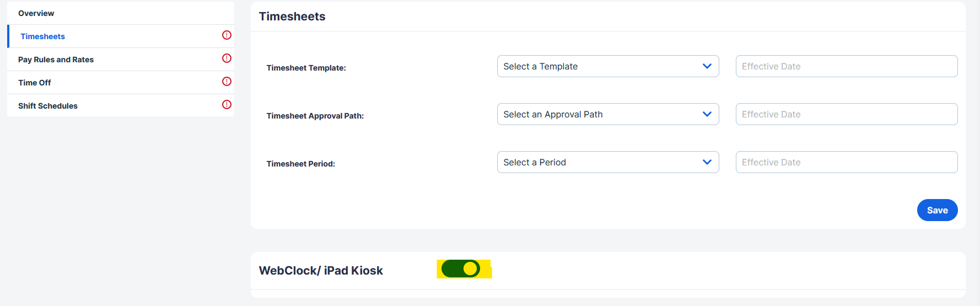
Task: Click the blue Save button
Action: coord(937,210)
